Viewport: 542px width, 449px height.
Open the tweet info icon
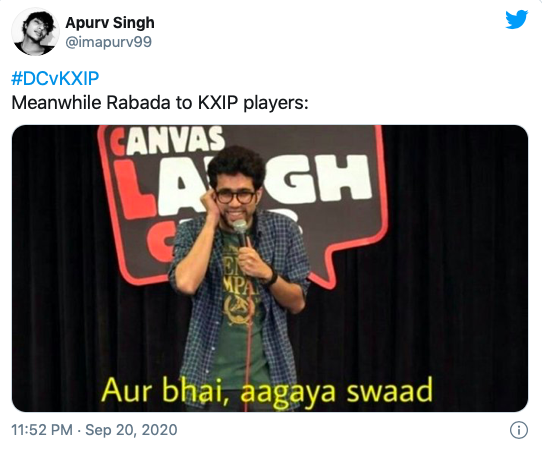click(518, 430)
